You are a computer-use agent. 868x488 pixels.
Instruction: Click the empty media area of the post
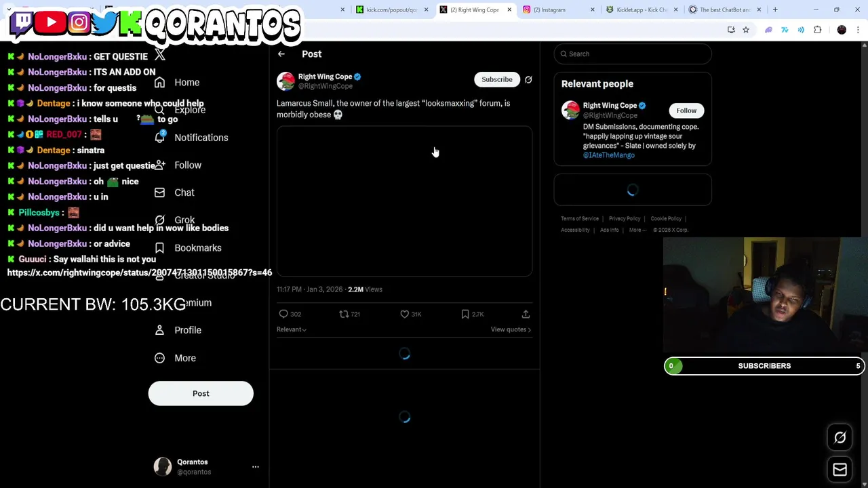[404, 201]
